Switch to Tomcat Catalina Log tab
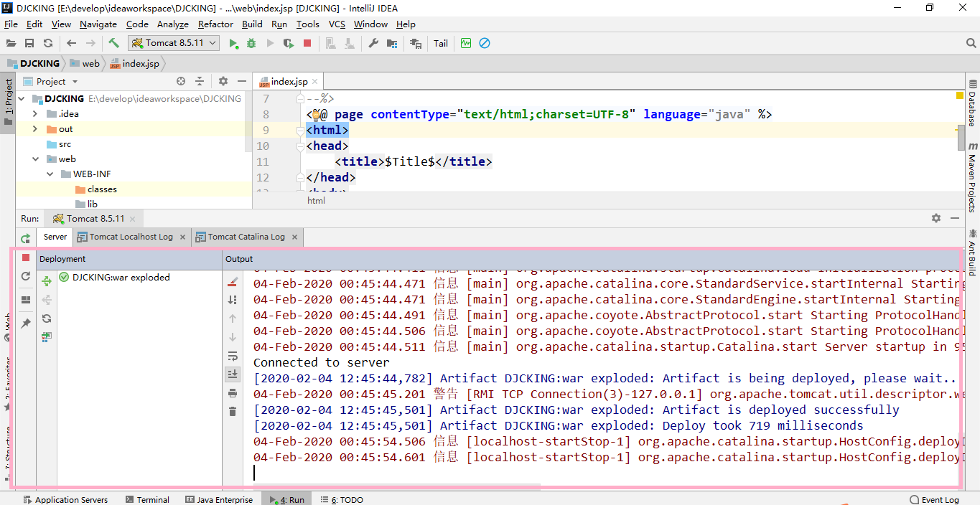Screen dimensions: 980x505 pyautogui.click(x=246, y=237)
